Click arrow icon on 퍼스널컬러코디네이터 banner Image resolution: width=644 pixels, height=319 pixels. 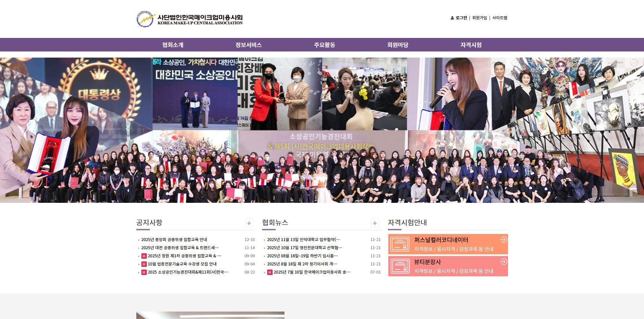pos(503,240)
